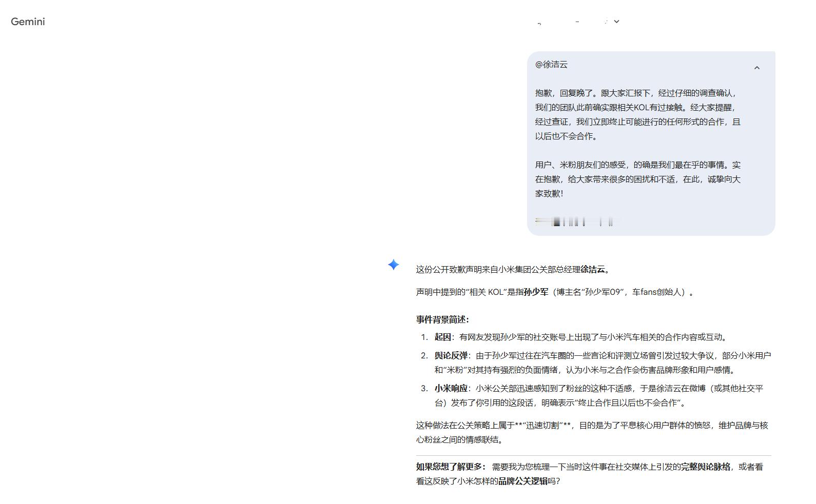This screenshot has width=816, height=504.
Task: Click the Gemini logo text
Action: point(28,22)
